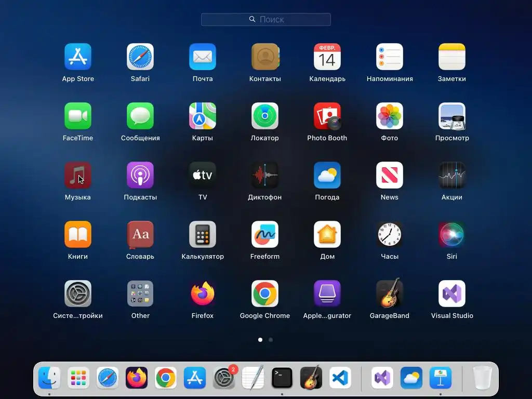The image size is (532, 399).
Task: Open system settings from the Launchpad grid
Action: pyautogui.click(x=78, y=294)
